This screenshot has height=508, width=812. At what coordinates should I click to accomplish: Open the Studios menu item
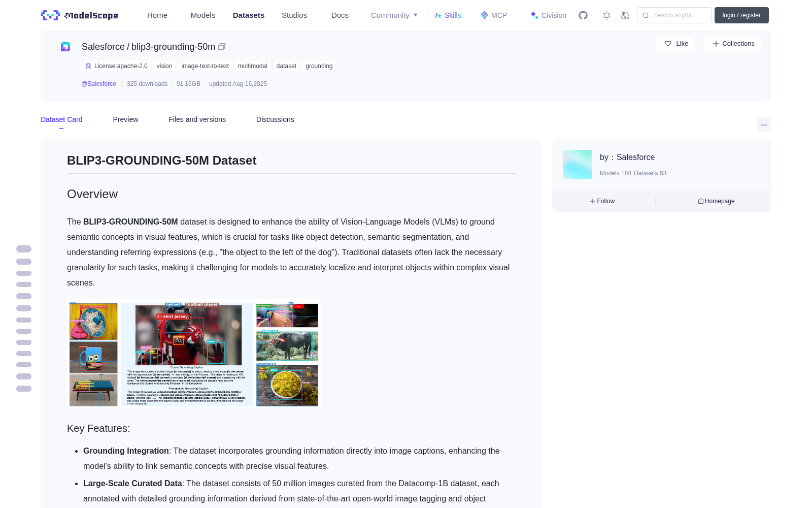tap(294, 15)
